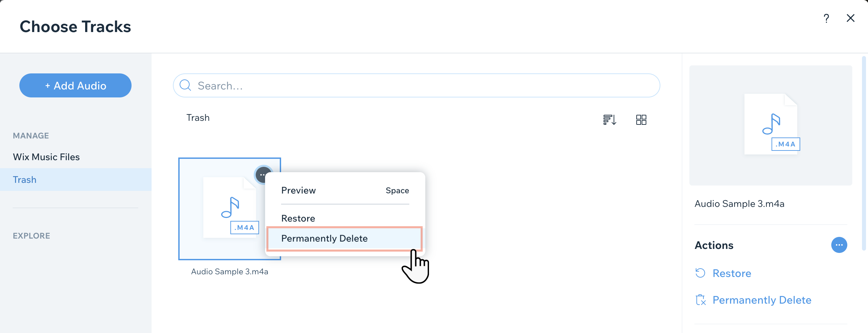868x333 pixels.
Task: Click Permanently Delete link in Actions panel
Action: (x=762, y=300)
